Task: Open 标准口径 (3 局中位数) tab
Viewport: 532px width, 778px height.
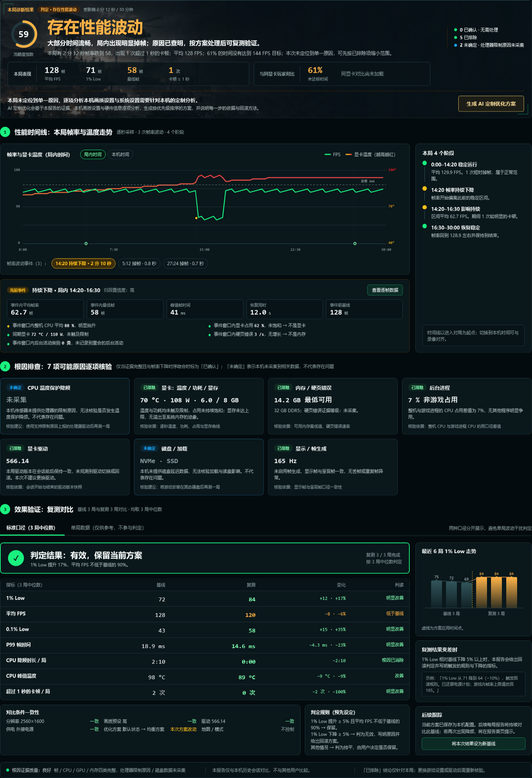Action: (31, 528)
